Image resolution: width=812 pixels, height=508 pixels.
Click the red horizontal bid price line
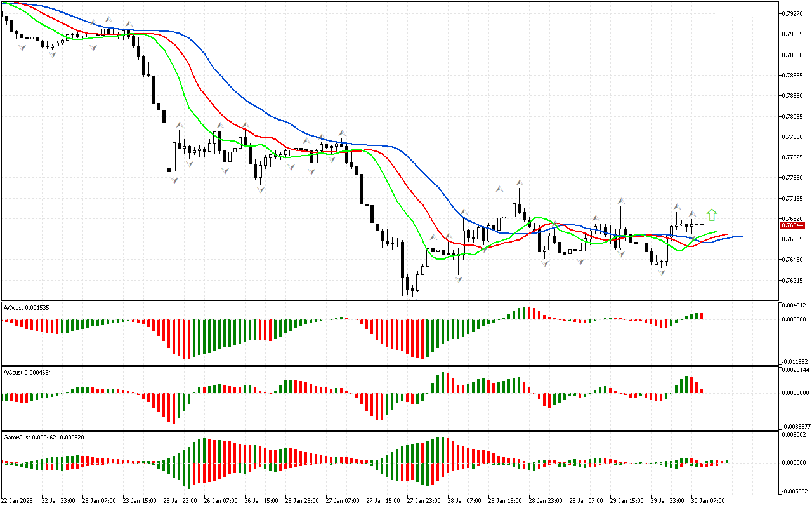254,225
